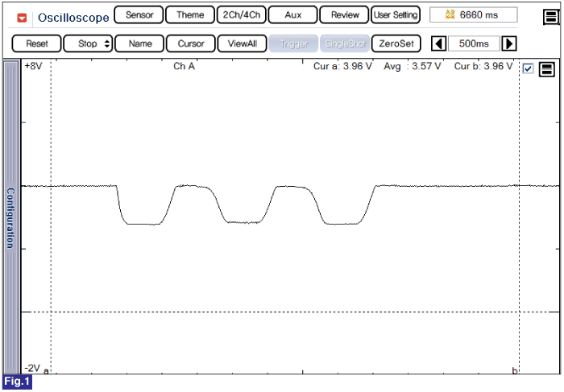Click the ViewAll button

tap(242, 43)
